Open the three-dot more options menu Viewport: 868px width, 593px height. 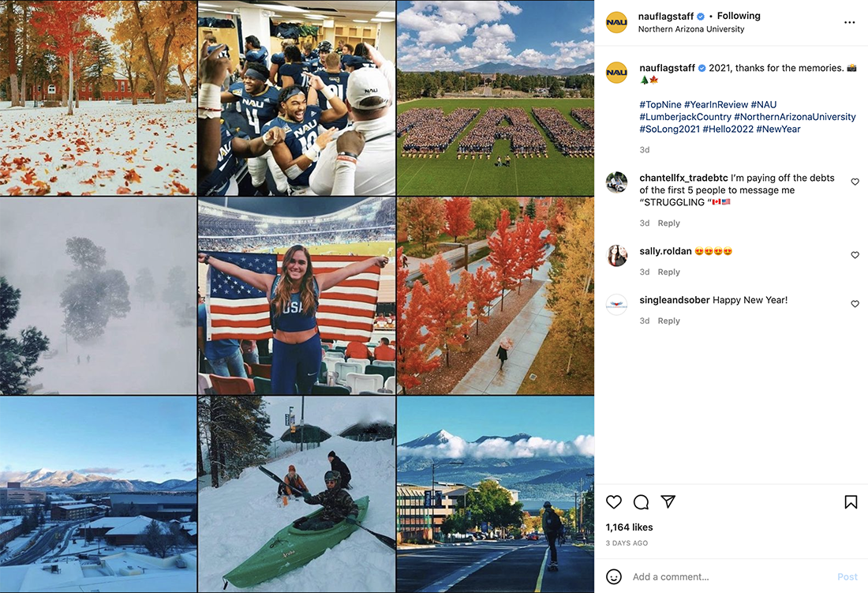[x=849, y=22]
